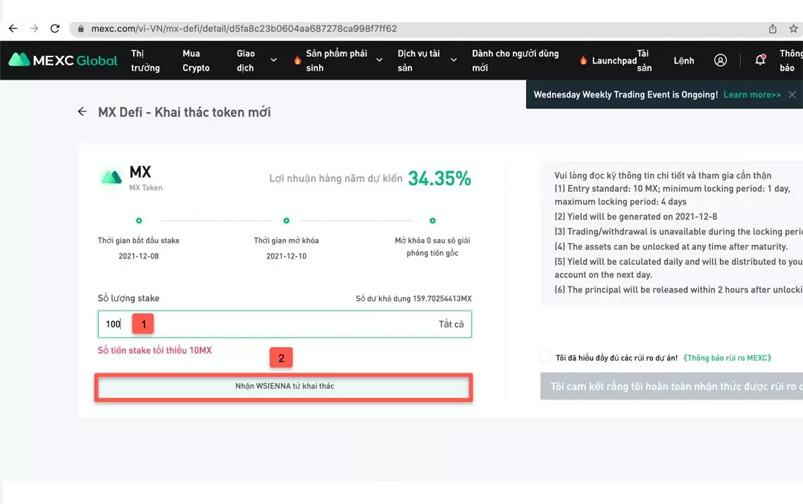The width and height of the screenshot is (803, 504).
Task: Open the Dịch vụ tài sản menu
Action: point(418,60)
